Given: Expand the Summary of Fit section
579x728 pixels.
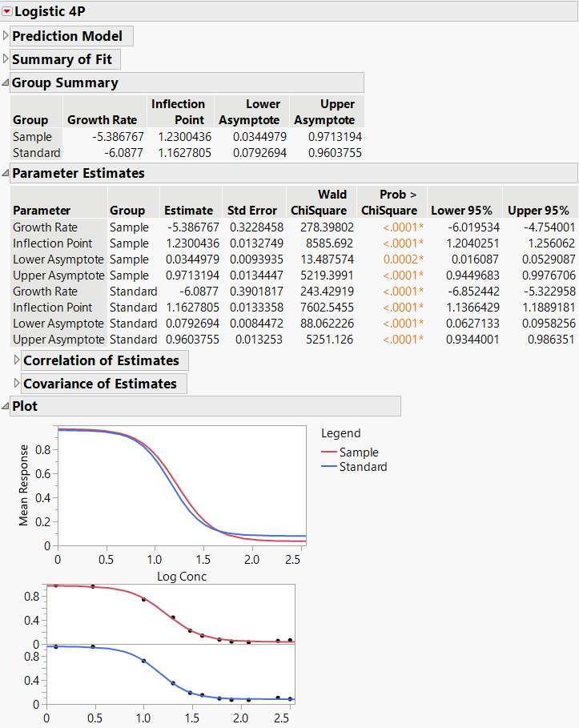Looking at the screenshot, I should tap(6, 59).
